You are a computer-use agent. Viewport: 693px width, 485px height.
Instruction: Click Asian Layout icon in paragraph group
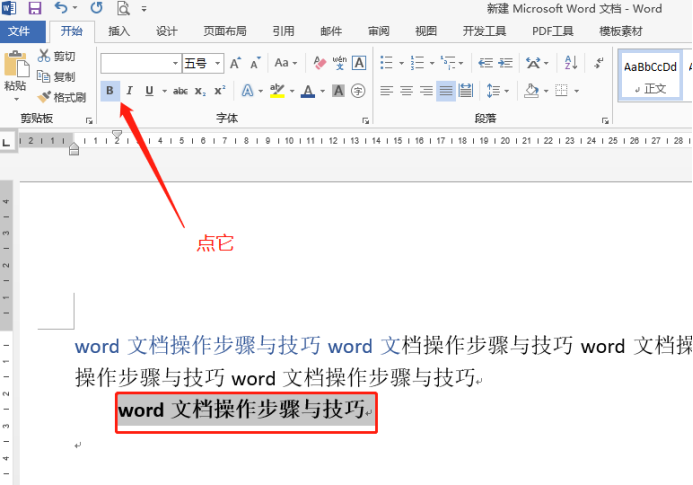point(533,63)
